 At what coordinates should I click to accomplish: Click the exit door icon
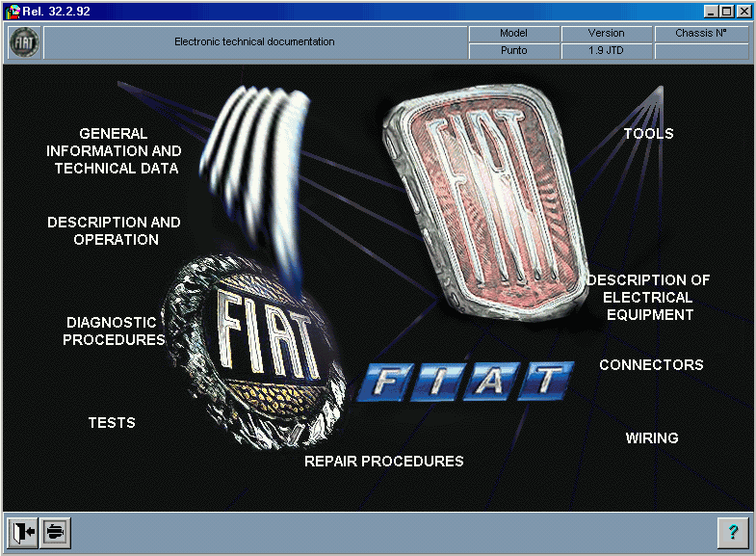point(23,532)
